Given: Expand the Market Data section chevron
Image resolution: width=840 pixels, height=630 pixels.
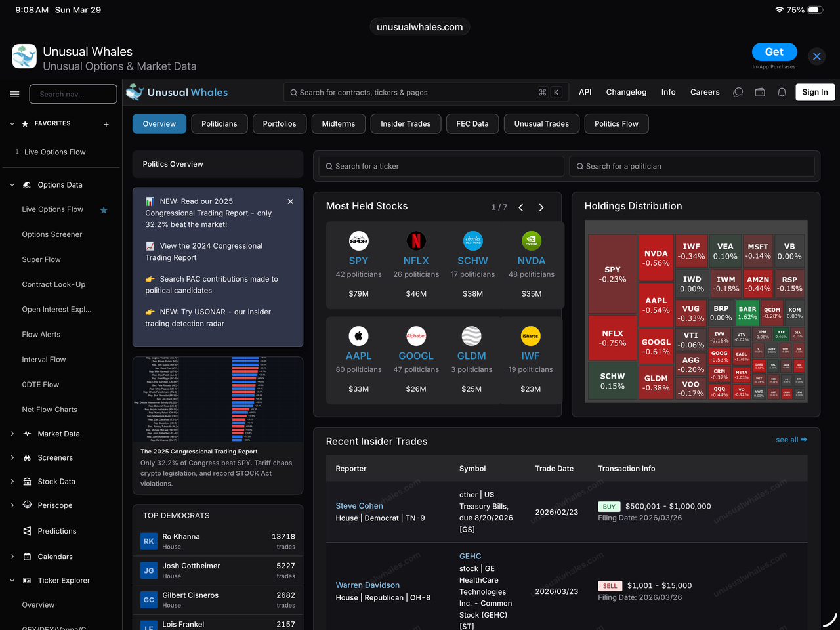Looking at the screenshot, I should click(12, 434).
